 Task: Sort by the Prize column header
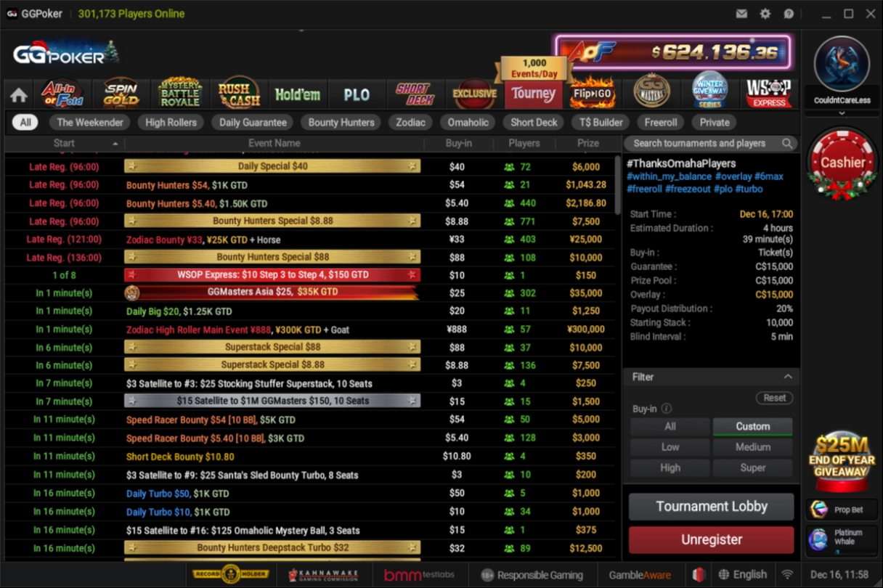(587, 144)
